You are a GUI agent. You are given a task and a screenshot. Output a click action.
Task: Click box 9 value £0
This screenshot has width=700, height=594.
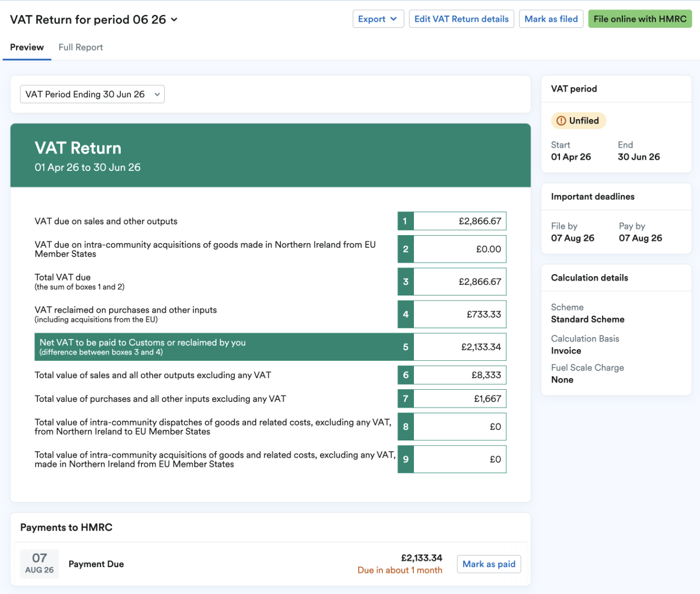click(x=460, y=460)
